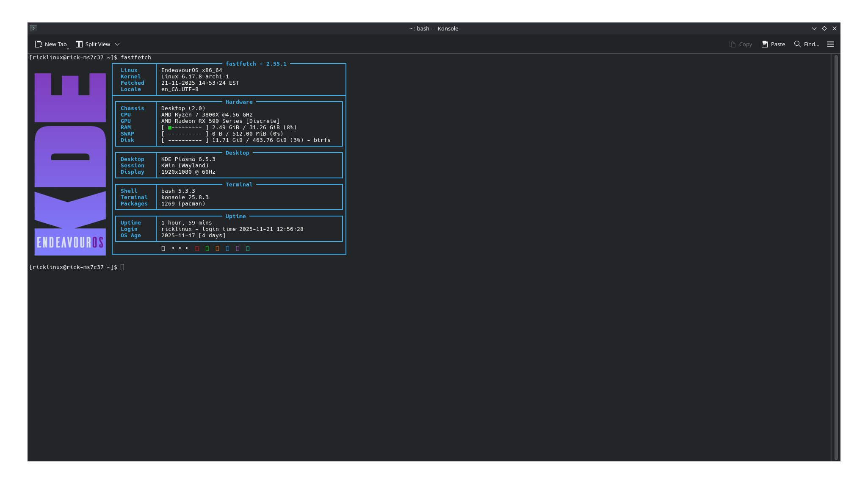Viewport: 868px width, 494px height.
Task: Click the 'bash — Konsole' window title
Action: coord(434,28)
